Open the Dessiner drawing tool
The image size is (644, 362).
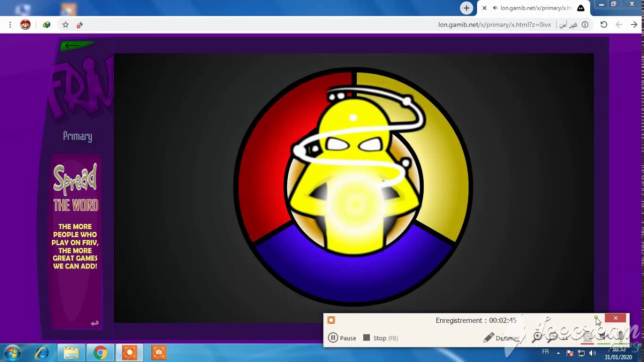coord(501,338)
